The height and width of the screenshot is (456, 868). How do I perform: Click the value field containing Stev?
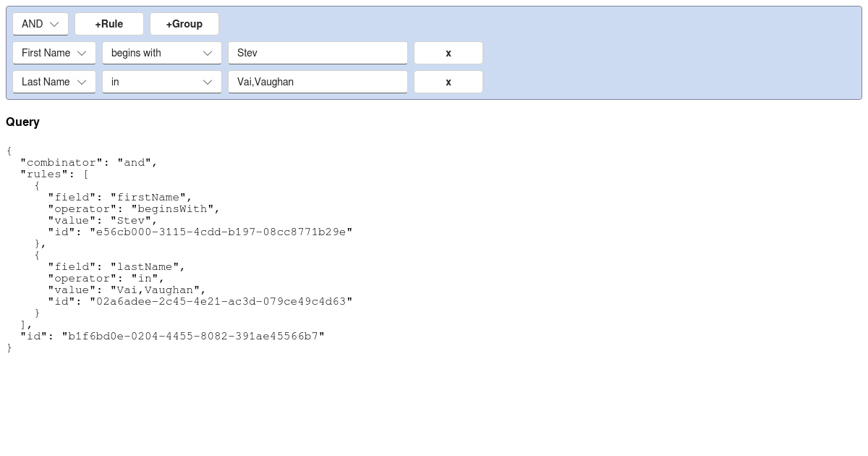pyautogui.click(x=318, y=53)
